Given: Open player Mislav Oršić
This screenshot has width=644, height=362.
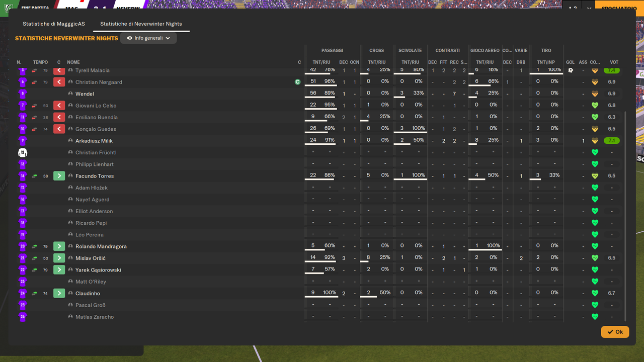Looking at the screenshot, I should (91, 258).
